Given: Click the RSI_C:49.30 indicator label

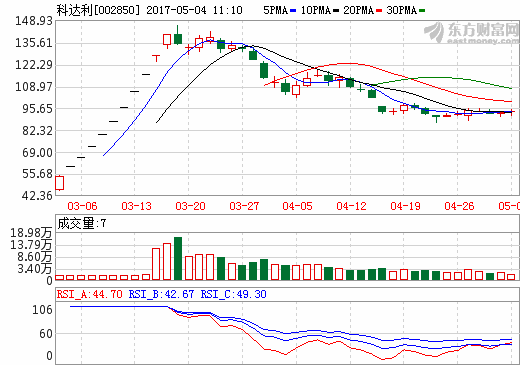Looking at the screenshot, I should (x=233, y=294).
